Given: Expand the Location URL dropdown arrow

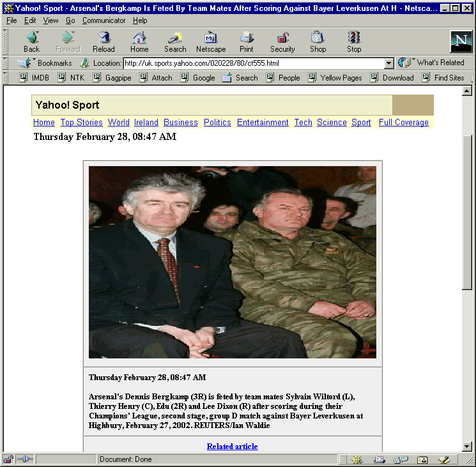Looking at the screenshot, I should pos(389,63).
